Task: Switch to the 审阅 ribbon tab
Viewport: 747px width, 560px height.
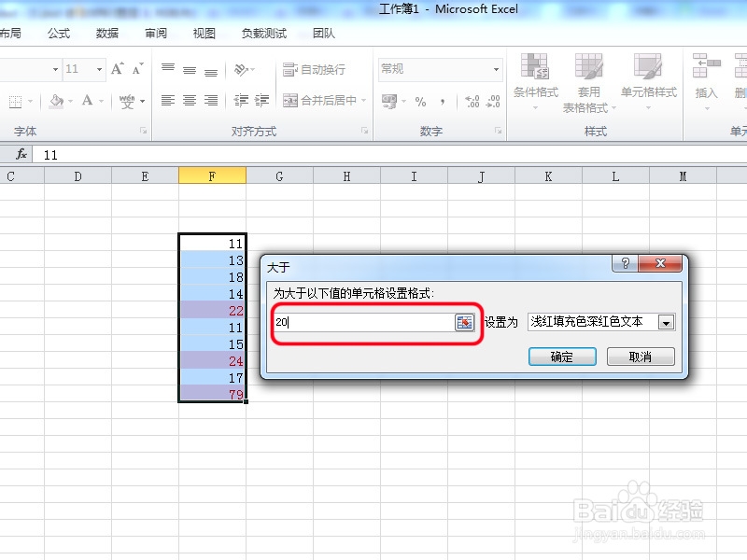Action: 155,33
